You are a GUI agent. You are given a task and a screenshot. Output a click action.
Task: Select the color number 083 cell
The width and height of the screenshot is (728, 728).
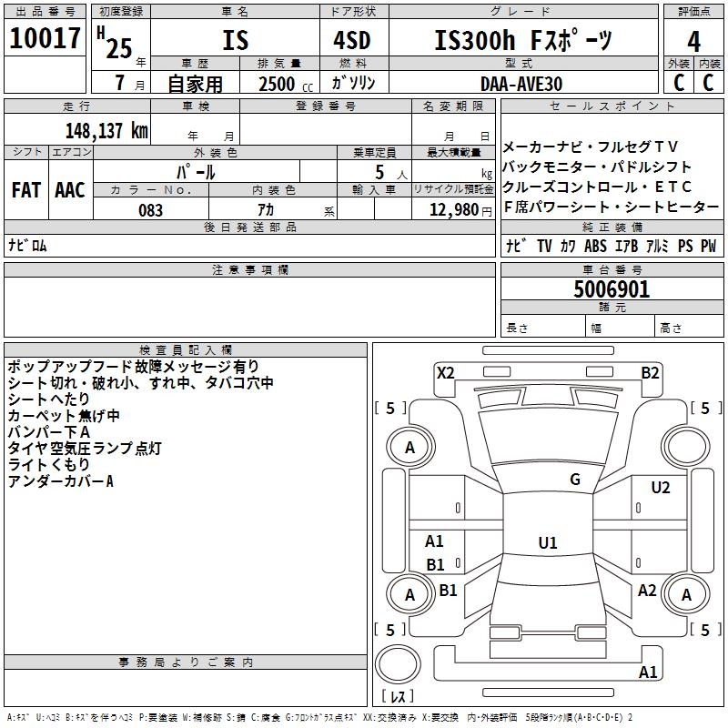tap(150, 210)
